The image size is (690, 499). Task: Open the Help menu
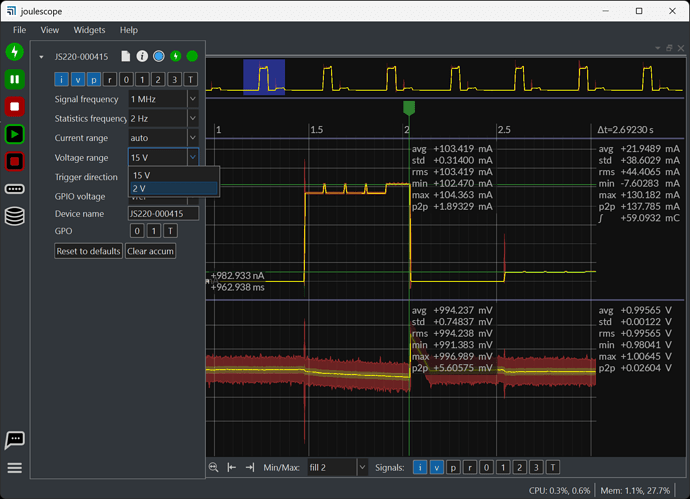[129, 30]
